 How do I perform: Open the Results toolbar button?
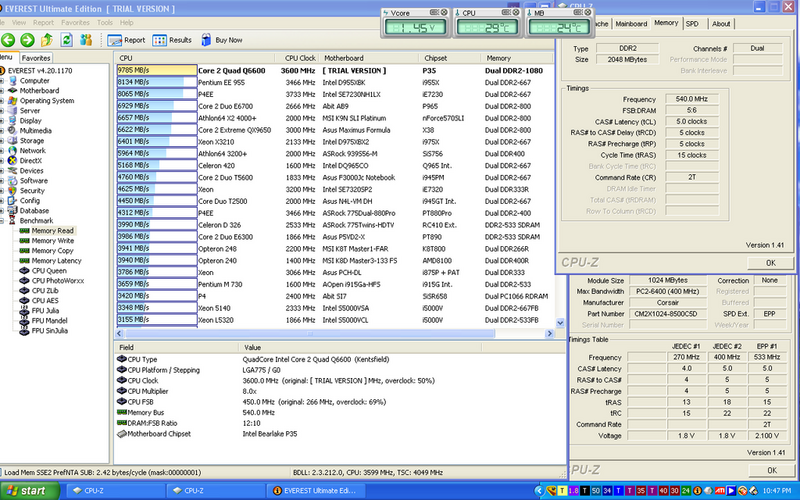tap(172, 40)
